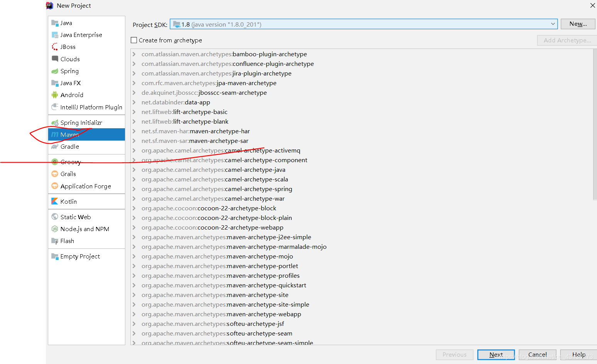Select maven-archetype-profiles entry

point(220,276)
